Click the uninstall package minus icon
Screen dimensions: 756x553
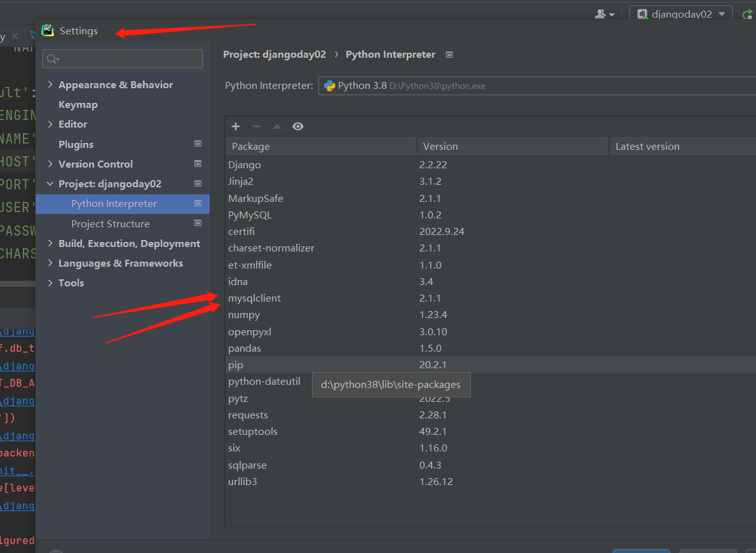pyautogui.click(x=257, y=126)
